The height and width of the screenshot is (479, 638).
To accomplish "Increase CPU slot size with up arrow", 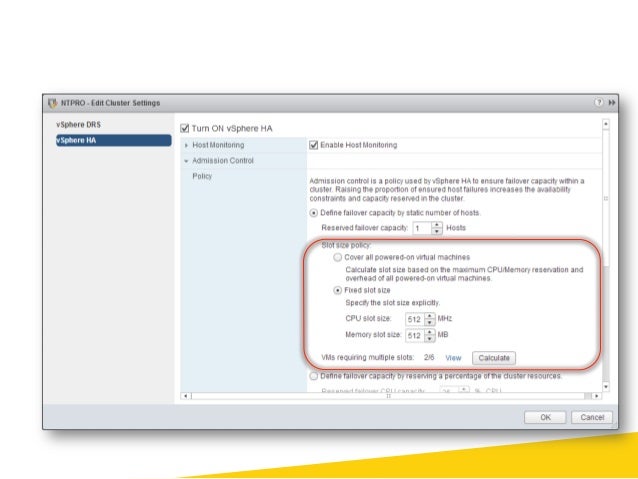I will (430, 316).
